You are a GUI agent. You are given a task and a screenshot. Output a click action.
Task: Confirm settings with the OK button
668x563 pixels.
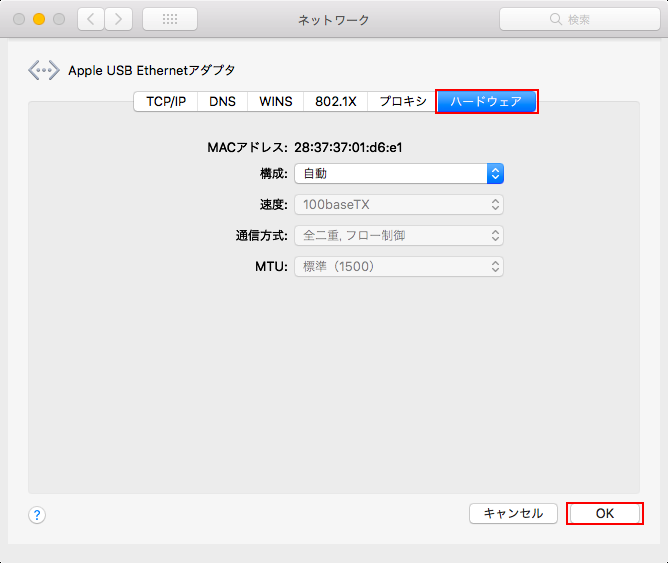click(x=604, y=513)
